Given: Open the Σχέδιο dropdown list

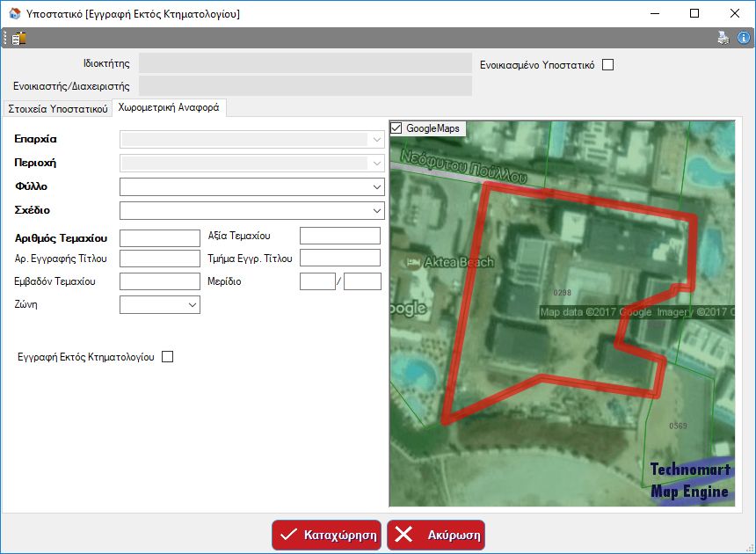Looking at the screenshot, I should point(377,211).
